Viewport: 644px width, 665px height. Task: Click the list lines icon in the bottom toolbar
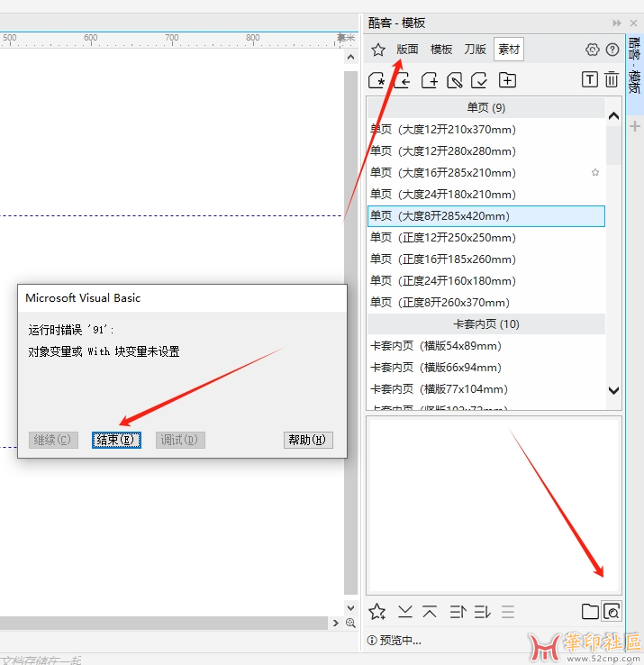pyautogui.click(x=507, y=612)
